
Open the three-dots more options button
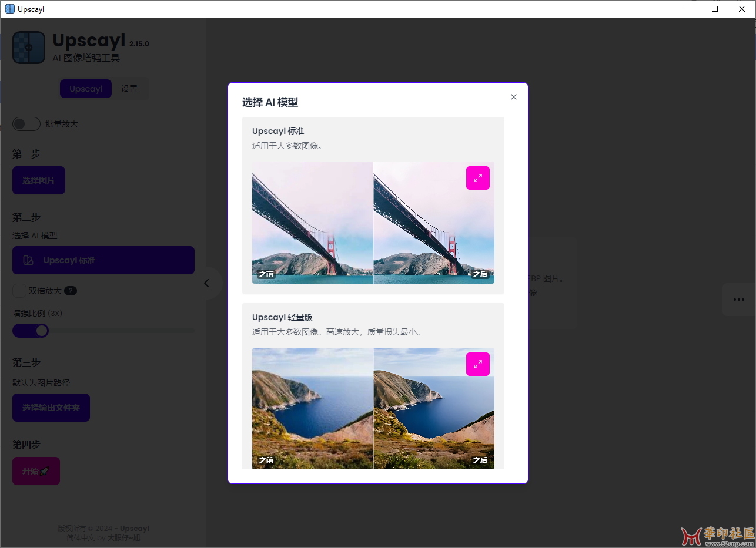coord(738,300)
